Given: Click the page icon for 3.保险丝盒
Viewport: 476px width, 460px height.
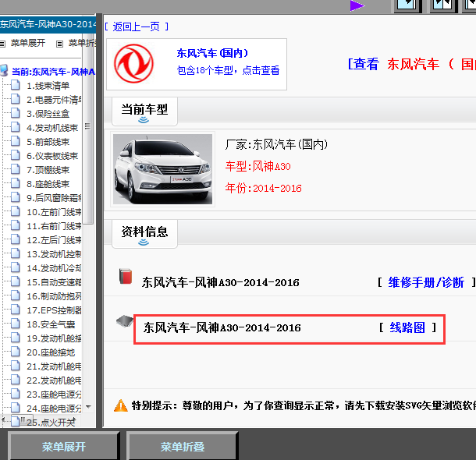Looking at the screenshot, I should pyautogui.click(x=16, y=113).
